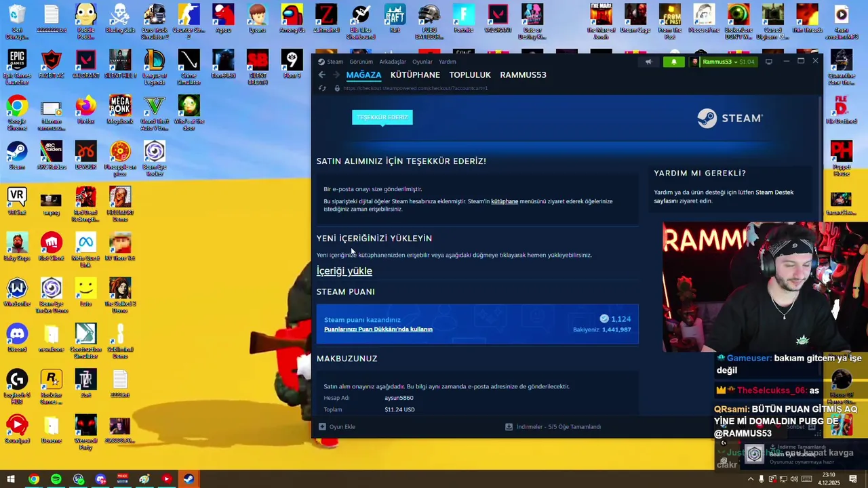Image resolution: width=868 pixels, height=488 pixels.
Task: Click the Steam logo on checkout page
Action: [x=730, y=118]
